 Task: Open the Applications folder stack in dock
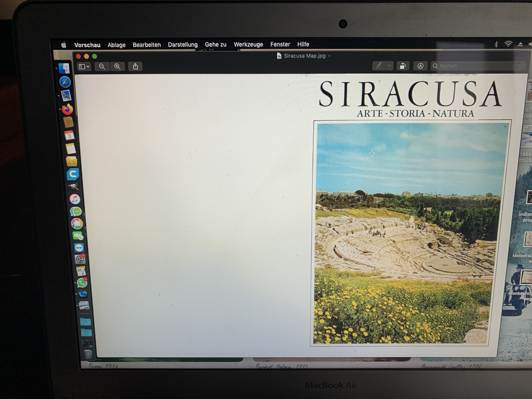(x=85, y=322)
